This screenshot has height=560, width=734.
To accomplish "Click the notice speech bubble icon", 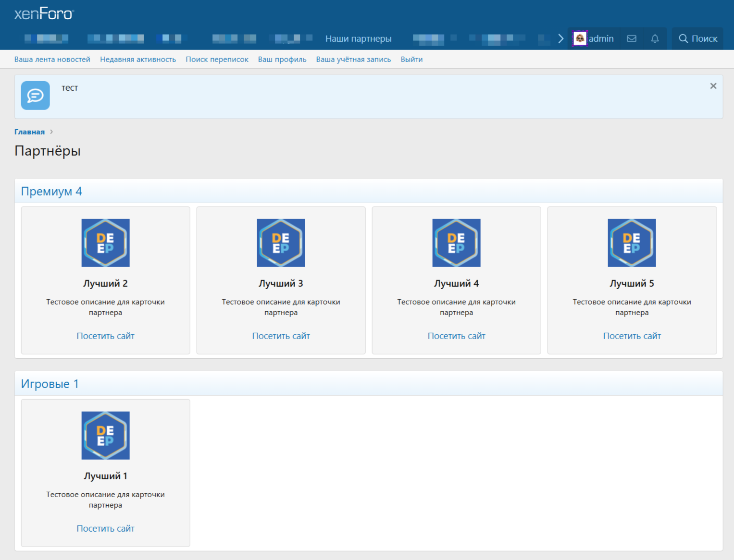I will (x=36, y=96).
